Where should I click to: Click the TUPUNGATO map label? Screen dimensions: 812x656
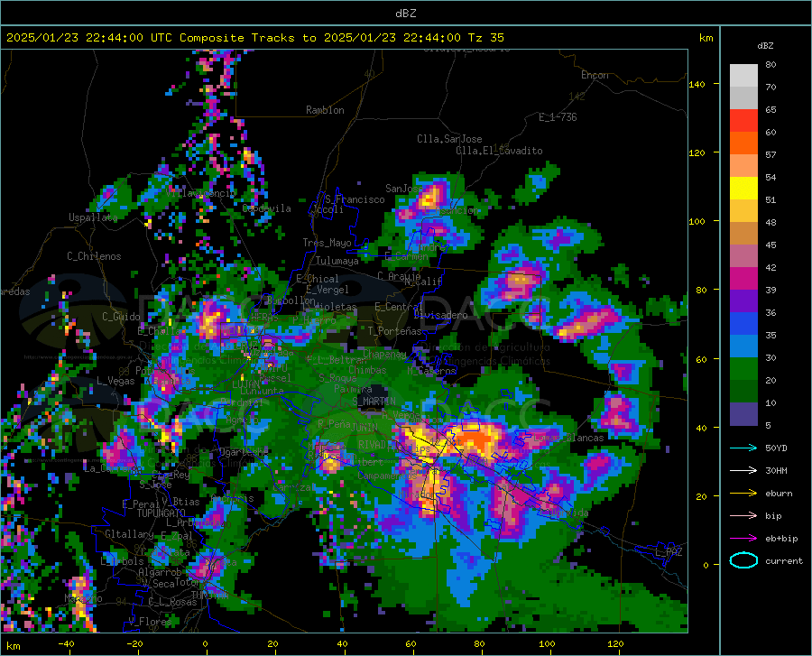pos(161,513)
